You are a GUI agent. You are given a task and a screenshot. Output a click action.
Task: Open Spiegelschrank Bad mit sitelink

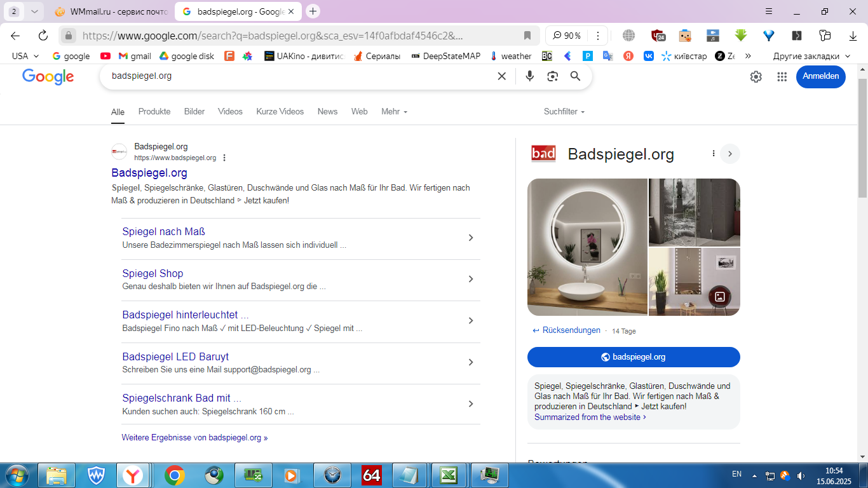click(x=182, y=398)
